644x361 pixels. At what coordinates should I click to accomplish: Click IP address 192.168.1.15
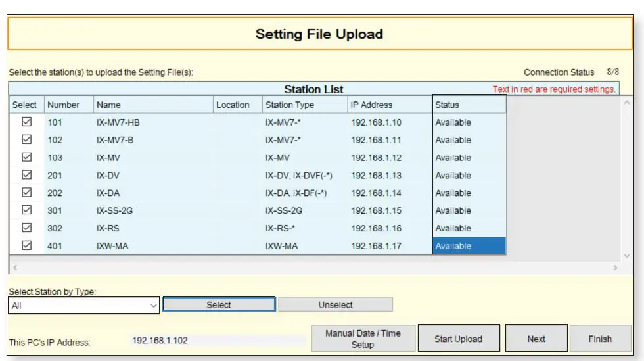coord(376,211)
